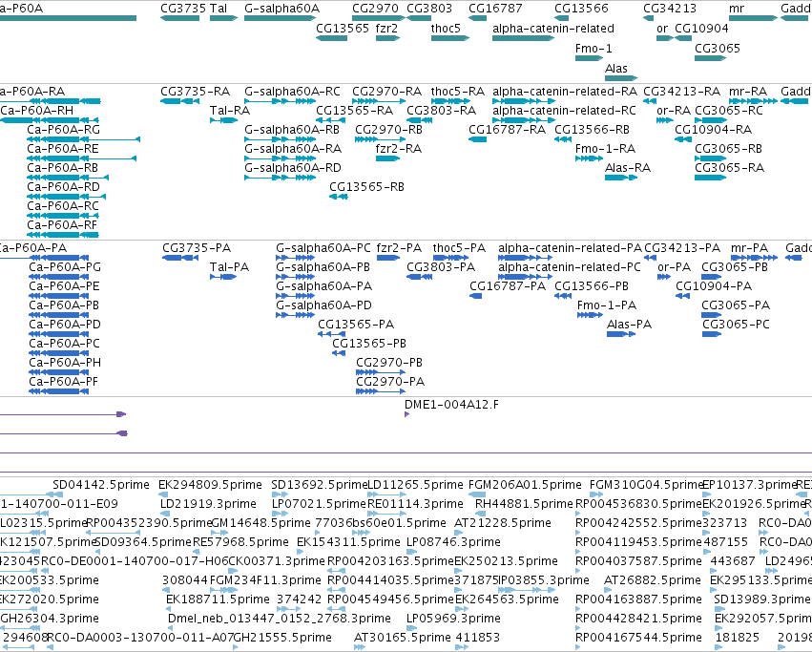812x652 pixels.
Task: Click the Ca-P60A-RF transcript
Action: click(x=63, y=235)
